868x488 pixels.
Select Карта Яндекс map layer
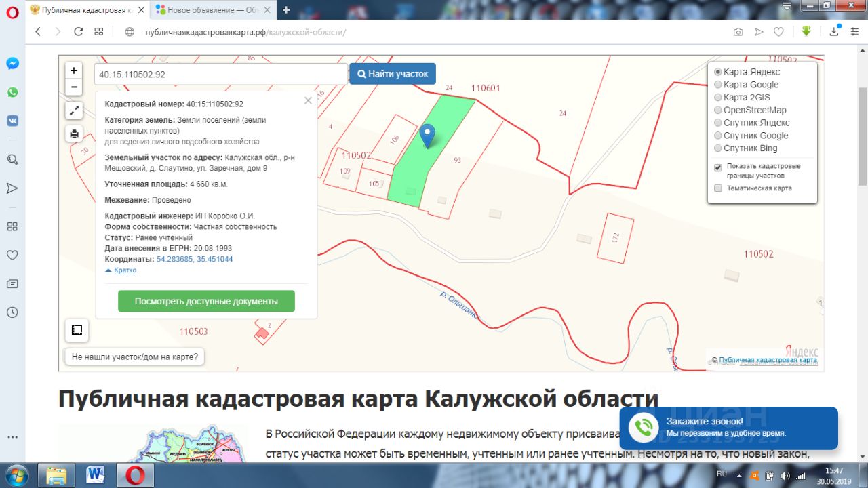coord(718,72)
